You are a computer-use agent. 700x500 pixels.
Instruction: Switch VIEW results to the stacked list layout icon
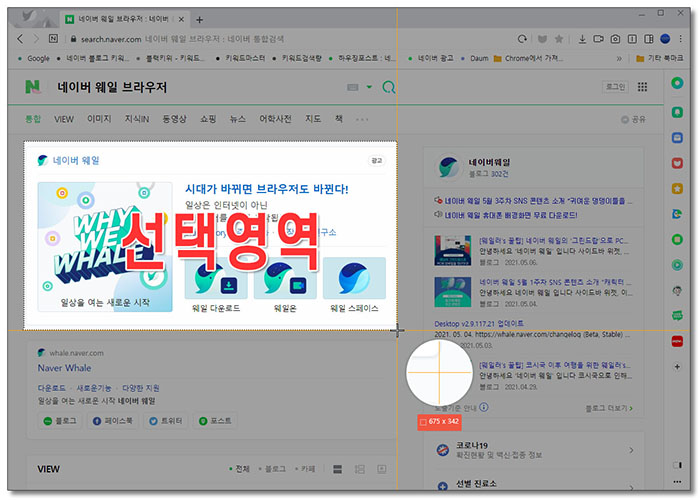[x=338, y=469]
